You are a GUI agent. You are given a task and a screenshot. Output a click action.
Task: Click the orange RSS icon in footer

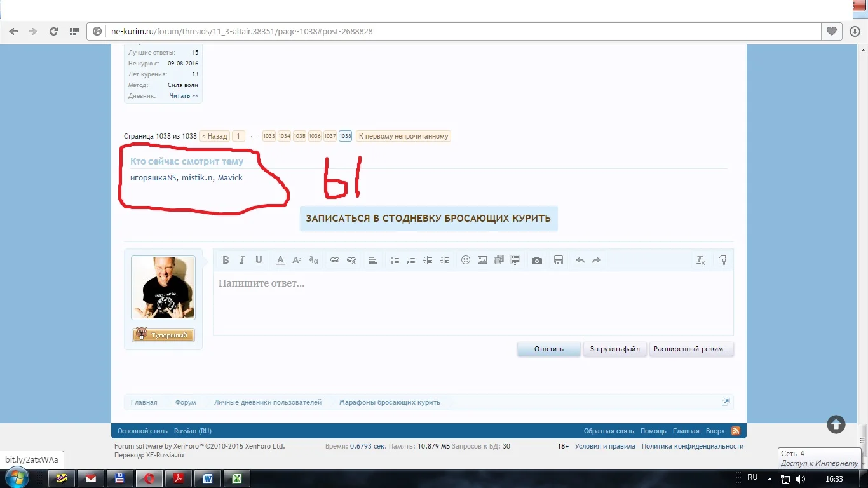point(736,430)
